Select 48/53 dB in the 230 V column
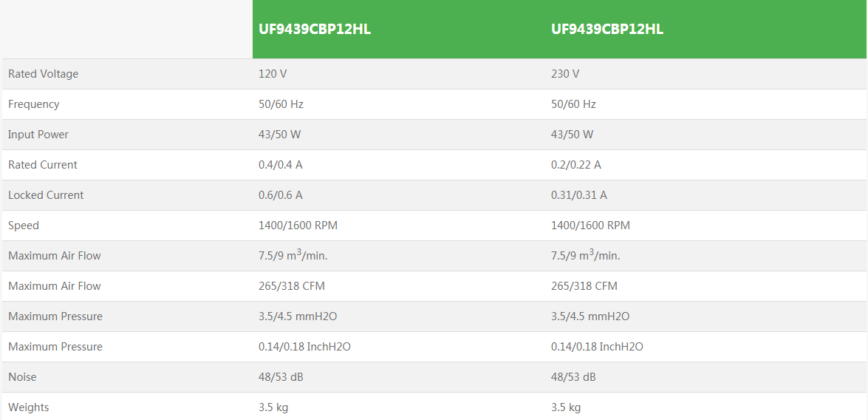Viewport: 868px width, 420px height. coord(573,377)
